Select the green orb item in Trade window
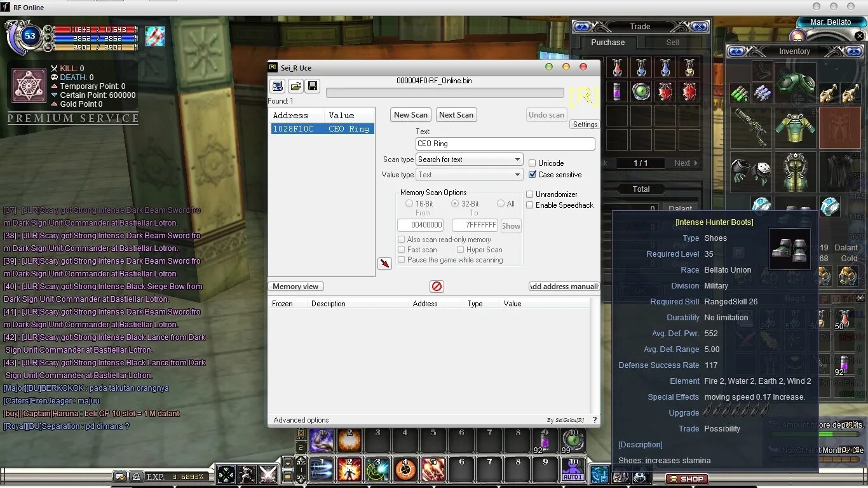 pos(641,92)
